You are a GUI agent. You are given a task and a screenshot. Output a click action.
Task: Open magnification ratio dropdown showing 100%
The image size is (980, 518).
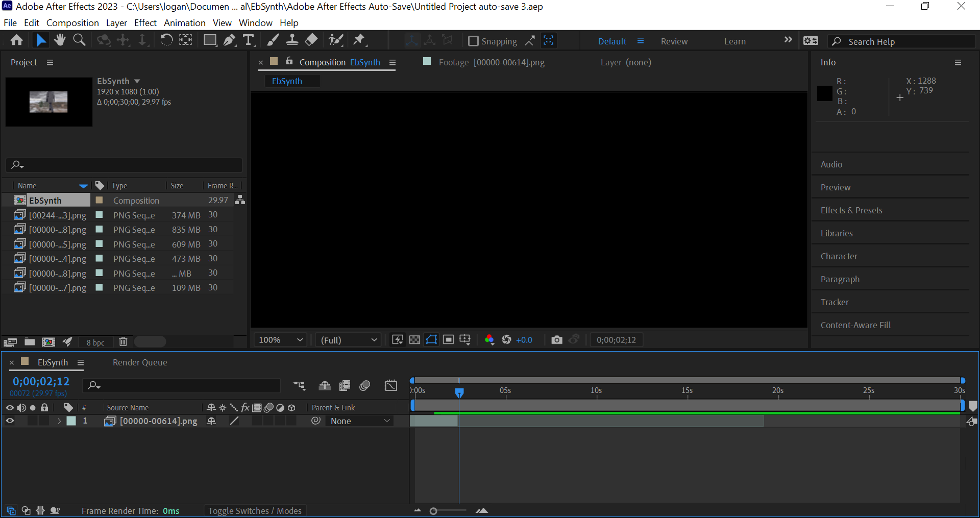tap(281, 340)
